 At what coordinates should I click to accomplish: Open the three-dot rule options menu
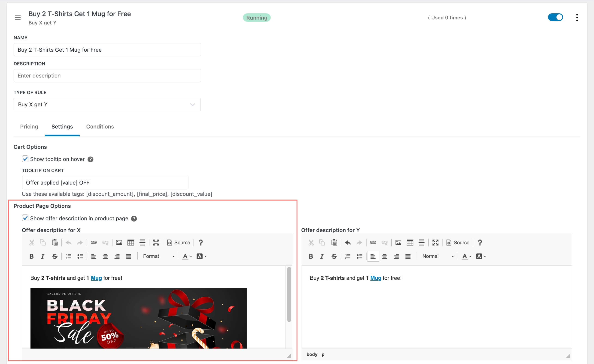[577, 18]
